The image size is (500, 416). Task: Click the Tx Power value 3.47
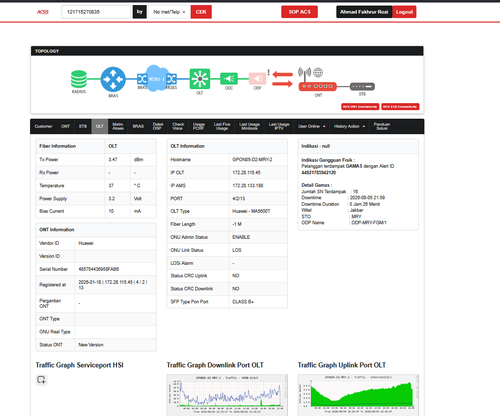click(113, 160)
